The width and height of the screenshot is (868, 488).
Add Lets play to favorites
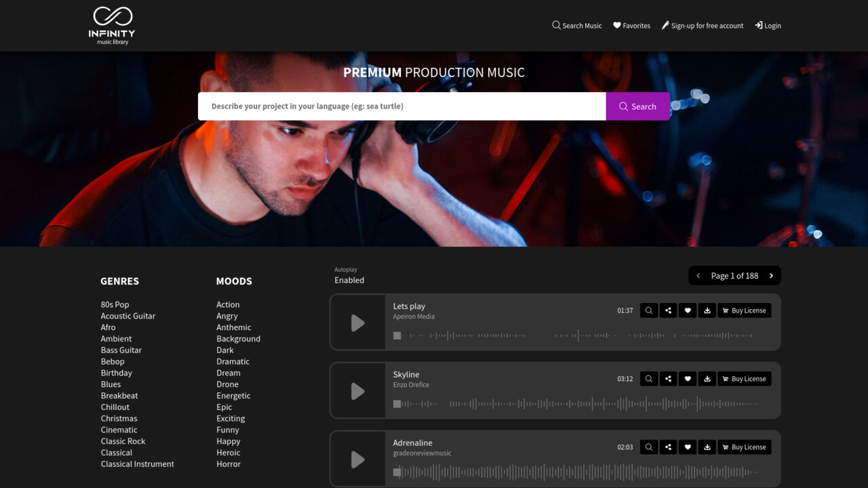pos(688,310)
